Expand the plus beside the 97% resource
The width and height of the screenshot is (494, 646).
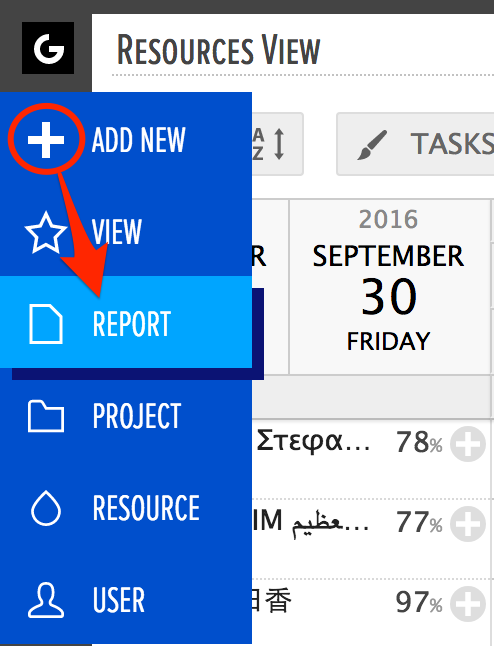point(468,604)
